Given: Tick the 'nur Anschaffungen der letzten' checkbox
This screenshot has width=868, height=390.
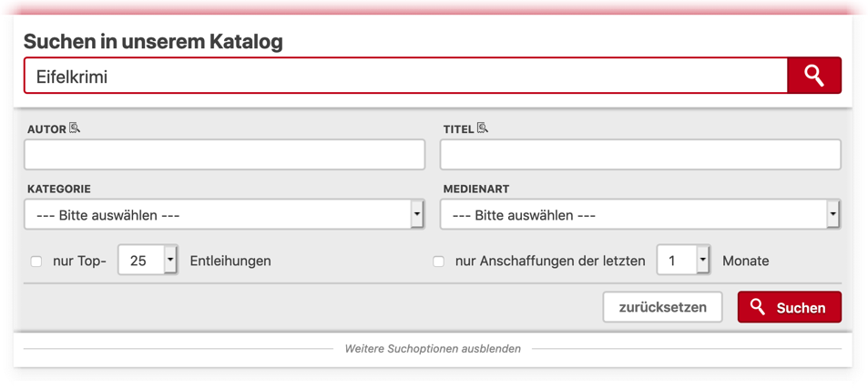Looking at the screenshot, I should 438,262.
